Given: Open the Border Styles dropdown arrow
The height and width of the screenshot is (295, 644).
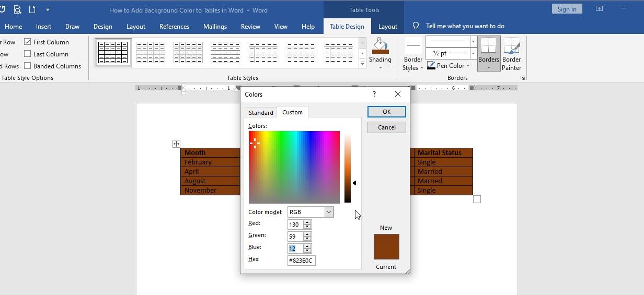Looking at the screenshot, I should [421, 68].
